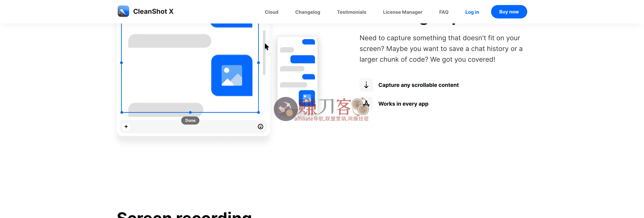Click the Buy now button
The height and width of the screenshot is (218, 644).
pos(509,12)
